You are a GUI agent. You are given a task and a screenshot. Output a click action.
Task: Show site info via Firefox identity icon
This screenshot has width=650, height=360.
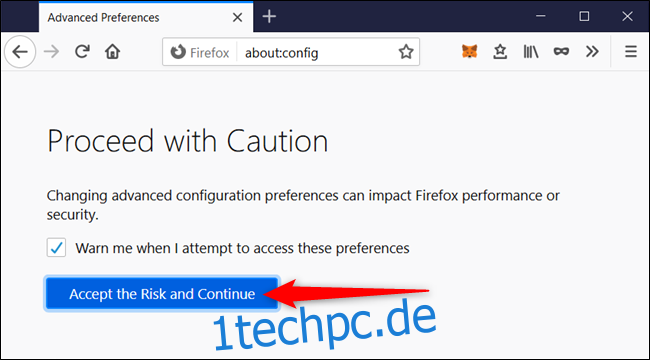(178, 52)
